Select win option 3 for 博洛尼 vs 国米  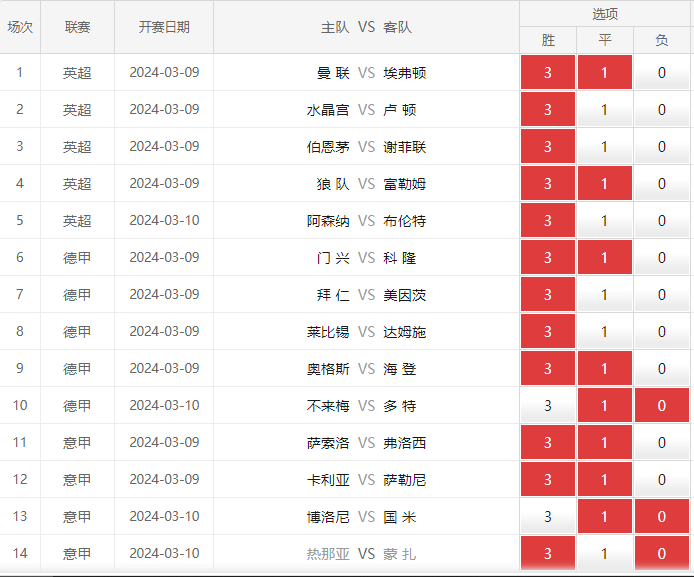[x=547, y=516]
